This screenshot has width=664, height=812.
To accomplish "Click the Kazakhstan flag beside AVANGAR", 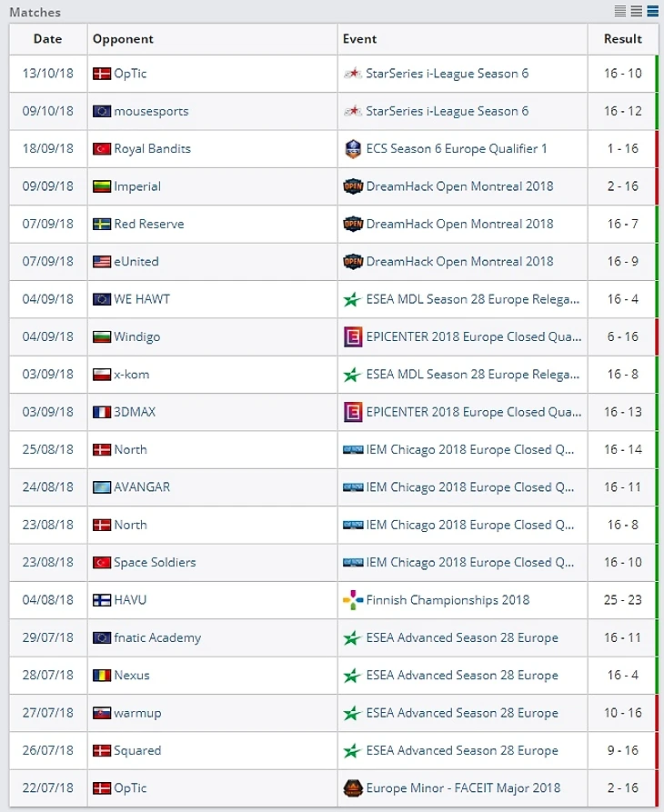I will (102, 487).
